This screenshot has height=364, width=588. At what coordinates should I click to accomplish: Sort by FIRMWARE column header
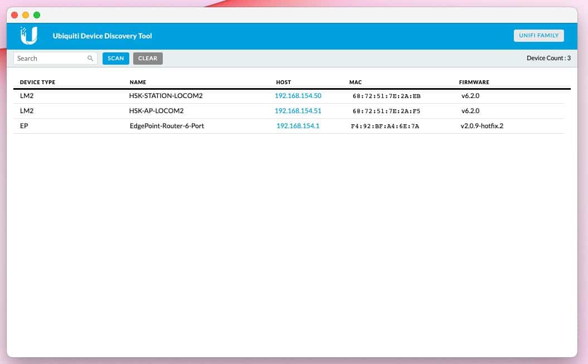point(474,82)
